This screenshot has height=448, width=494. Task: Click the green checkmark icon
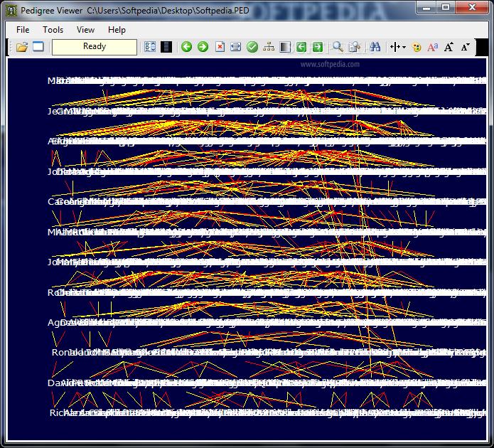[x=252, y=47]
